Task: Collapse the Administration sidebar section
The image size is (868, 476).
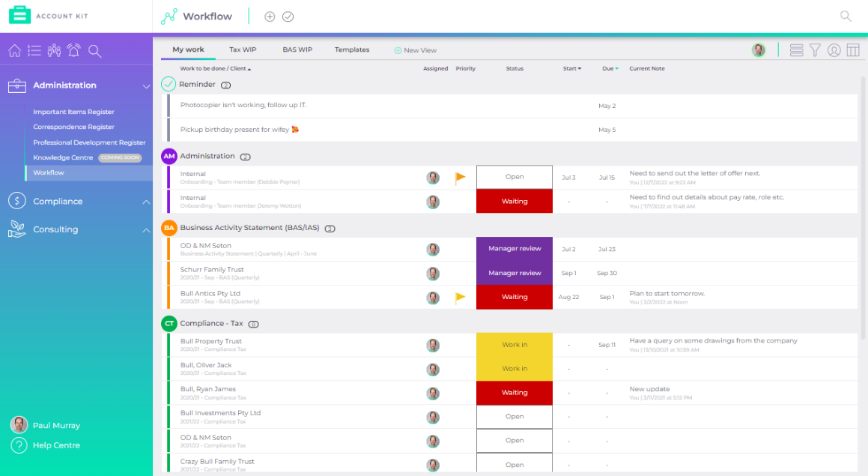Action: [x=146, y=86]
